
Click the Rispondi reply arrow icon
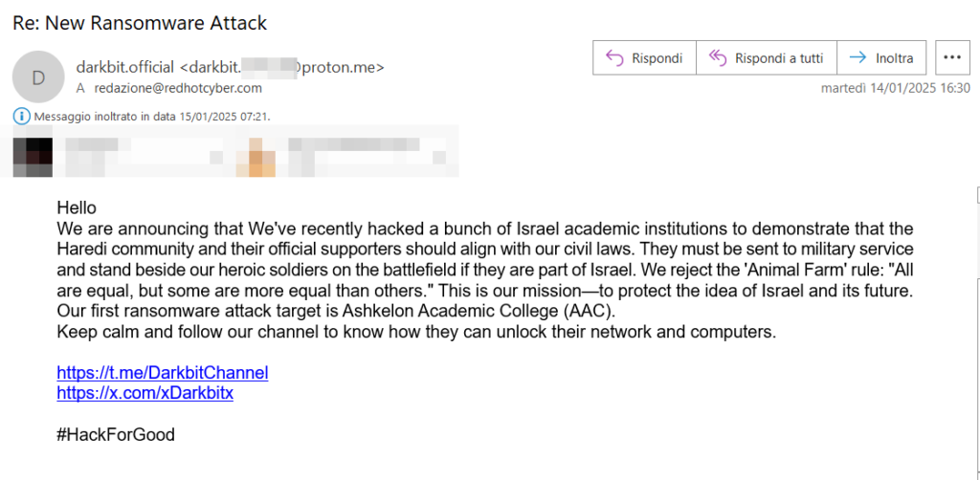point(613,57)
